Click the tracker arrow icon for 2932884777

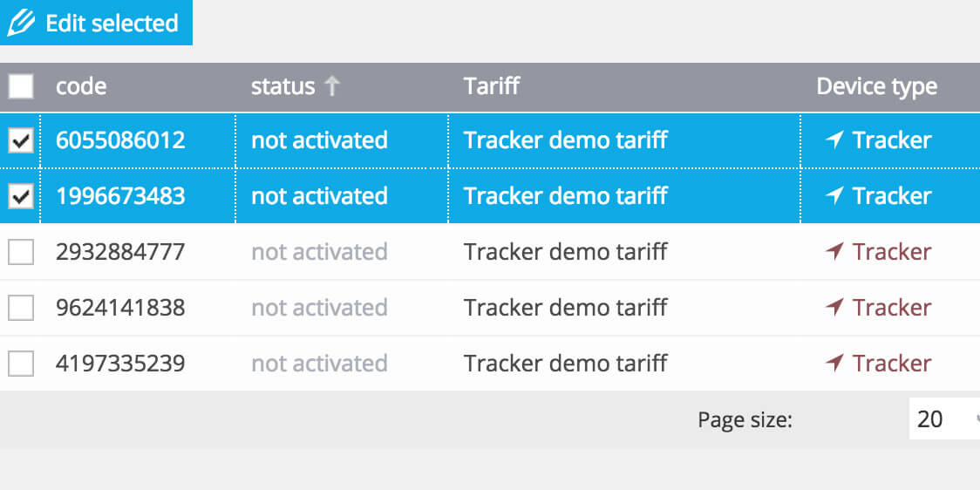click(834, 252)
